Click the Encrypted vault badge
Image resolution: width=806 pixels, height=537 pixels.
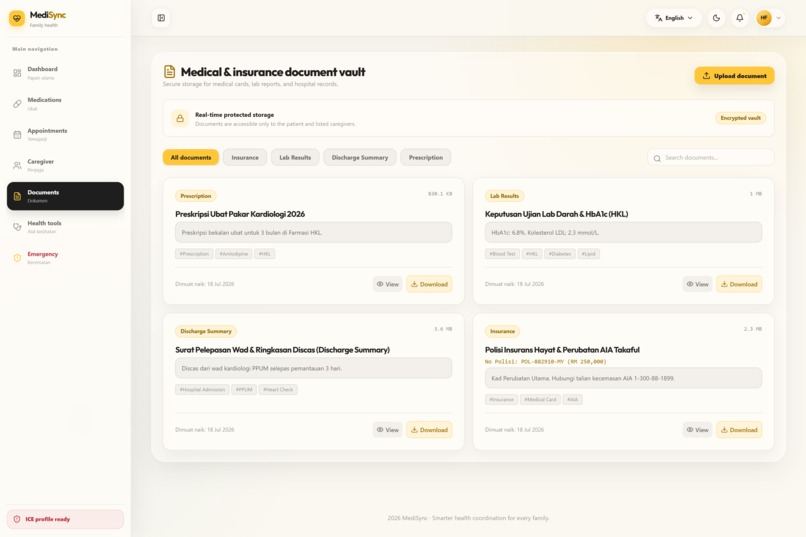point(740,118)
